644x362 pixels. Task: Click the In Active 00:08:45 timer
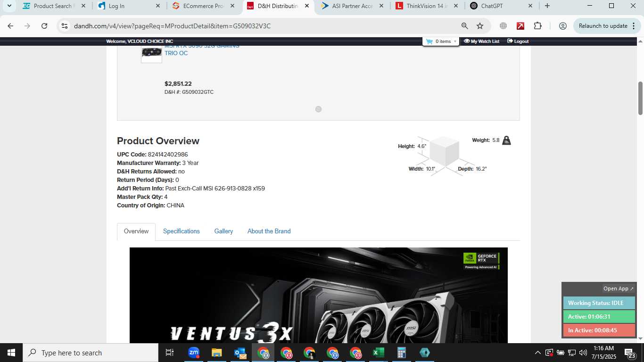pos(599,330)
